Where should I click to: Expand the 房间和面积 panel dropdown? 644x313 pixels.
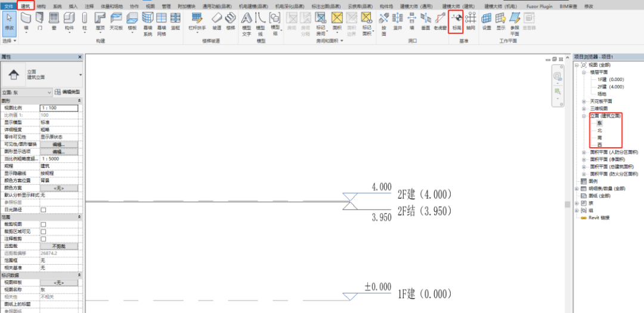tap(329, 41)
